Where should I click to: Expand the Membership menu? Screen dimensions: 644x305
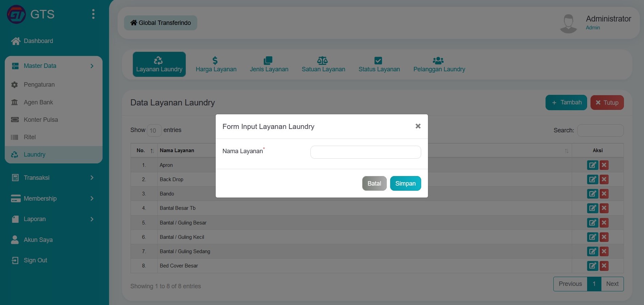pyautogui.click(x=53, y=199)
